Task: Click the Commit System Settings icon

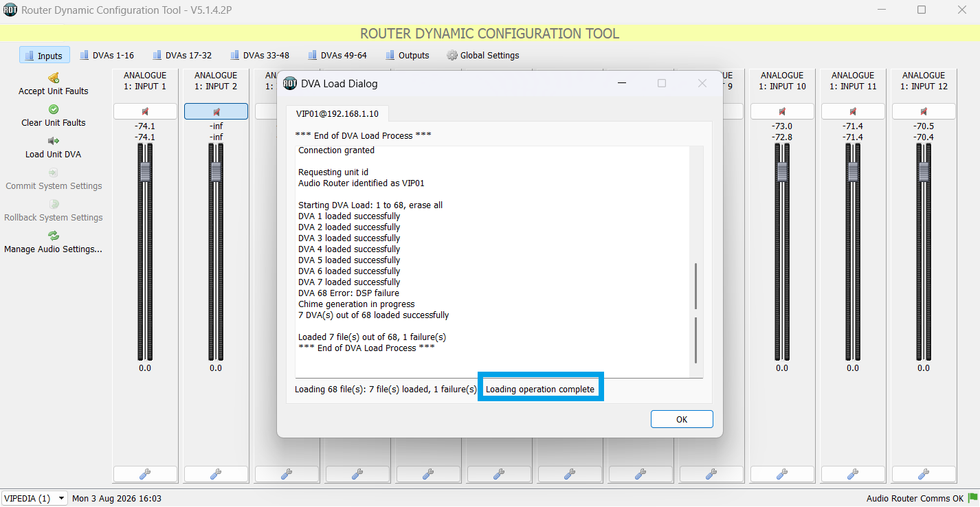Action: pyautogui.click(x=54, y=172)
